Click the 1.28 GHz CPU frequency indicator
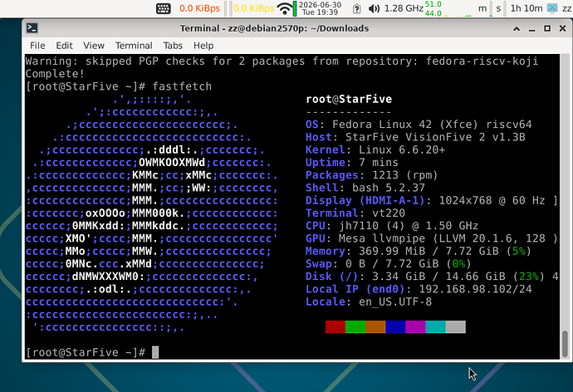This screenshot has height=392, width=573. tap(404, 8)
